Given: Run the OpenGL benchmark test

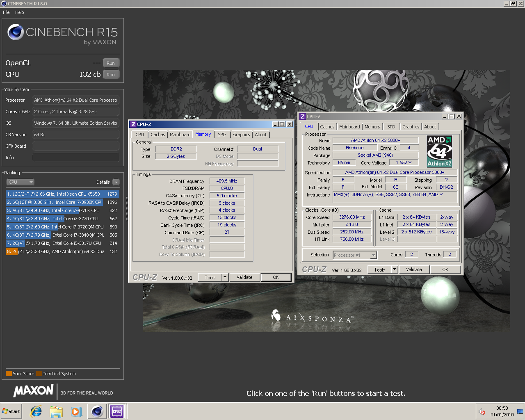Looking at the screenshot, I should [x=111, y=63].
